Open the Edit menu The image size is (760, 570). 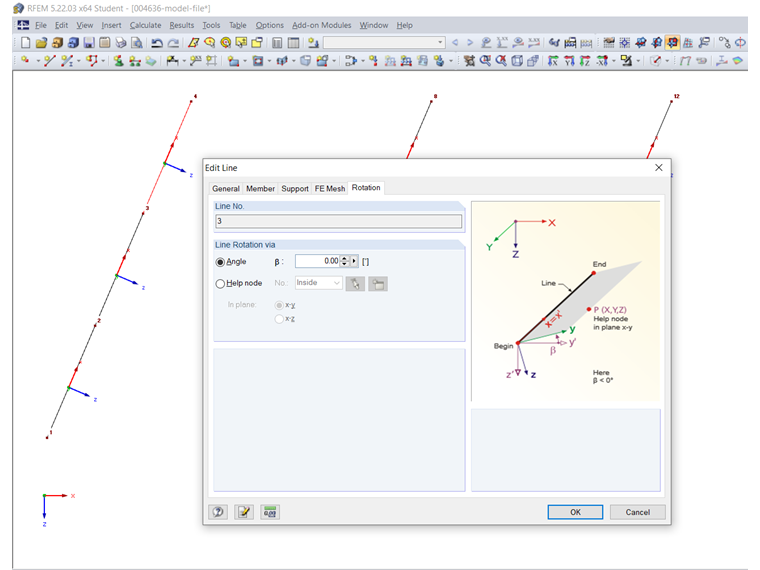pyautogui.click(x=61, y=25)
